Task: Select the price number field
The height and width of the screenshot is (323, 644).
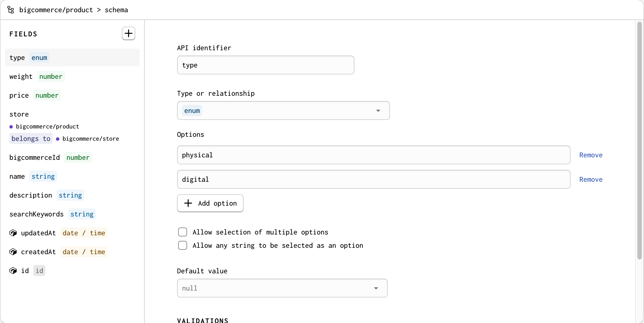Action: [x=72, y=95]
